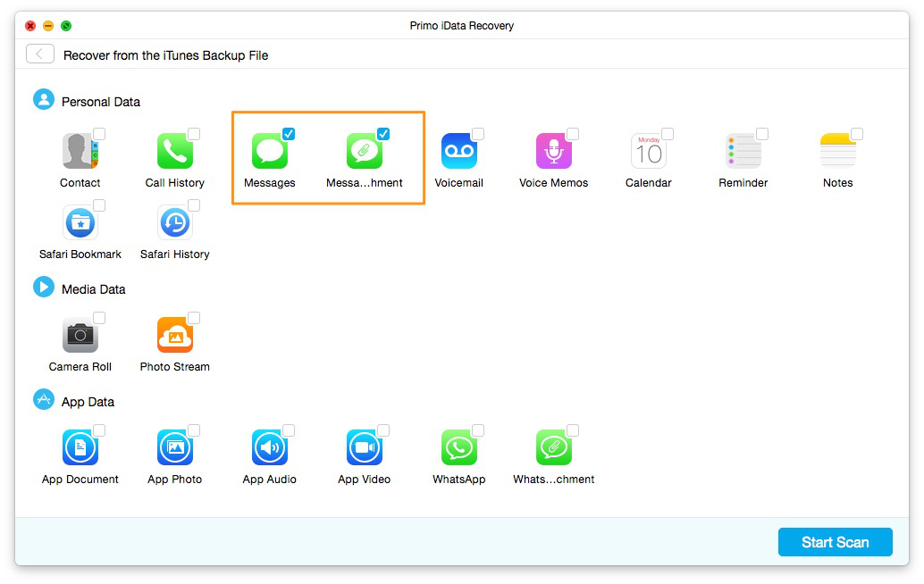
Task: Check the App Video checkbox
Action: tap(383, 430)
